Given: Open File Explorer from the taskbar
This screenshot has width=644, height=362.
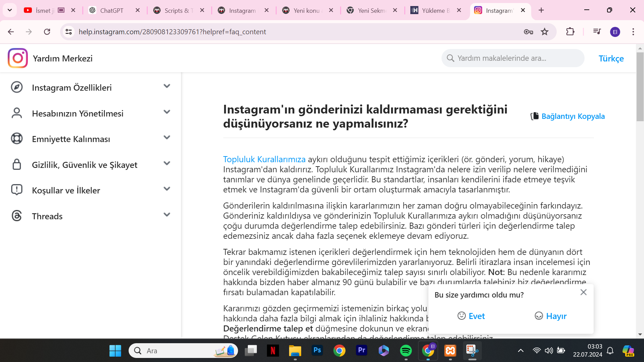Looking at the screenshot, I should pos(295,351).
